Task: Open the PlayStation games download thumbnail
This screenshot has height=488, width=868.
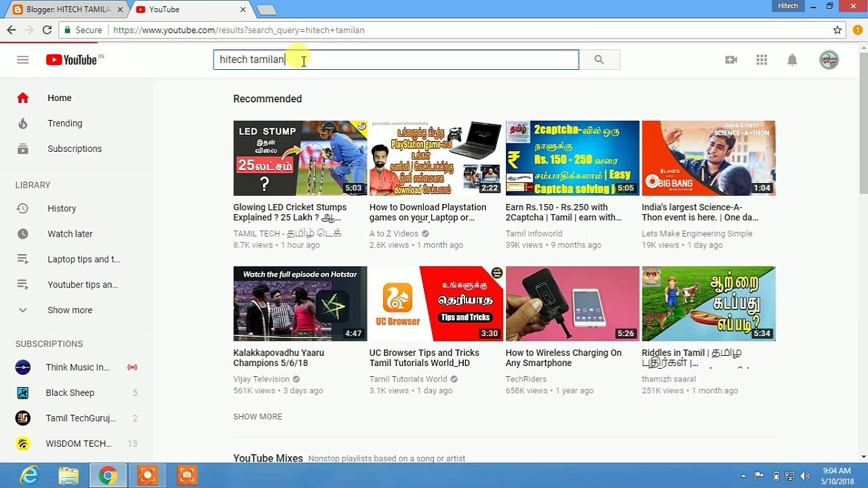Action: 436,158
